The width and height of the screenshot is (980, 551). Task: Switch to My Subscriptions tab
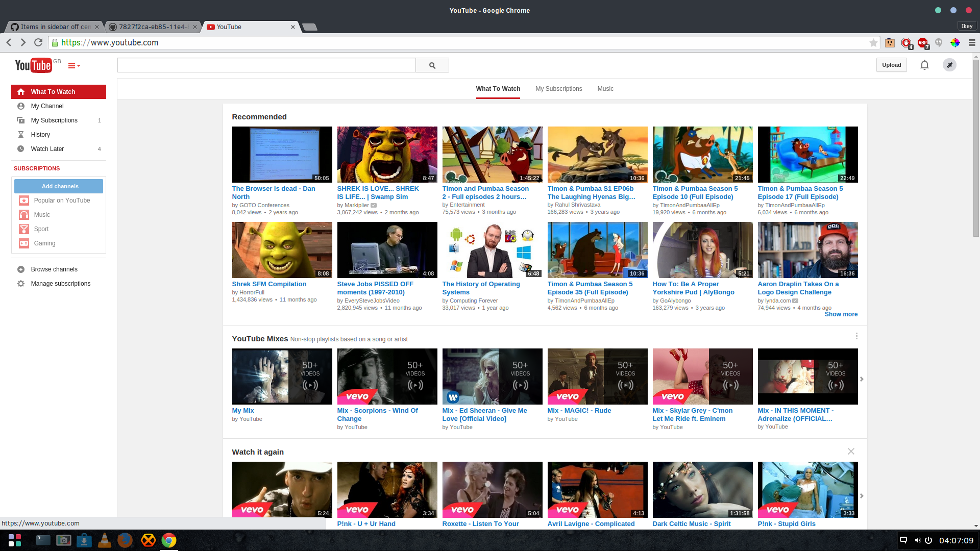point(559,89)
